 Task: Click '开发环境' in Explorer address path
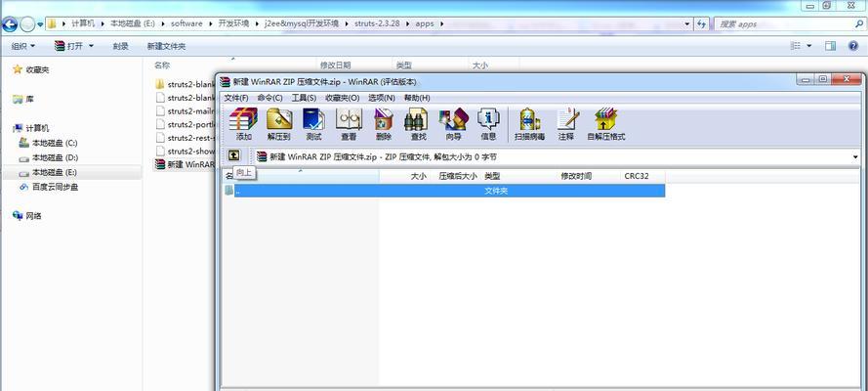[x=233, y=23]
